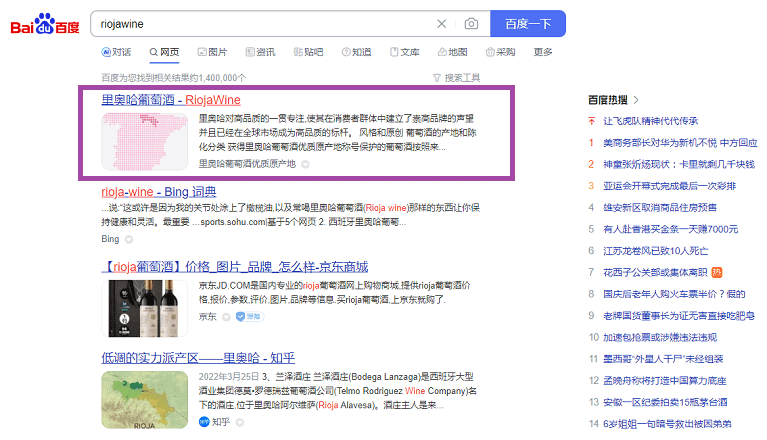Open the 资讯 tab
Viewport: 767px width, 440px height.
point(260,52)
